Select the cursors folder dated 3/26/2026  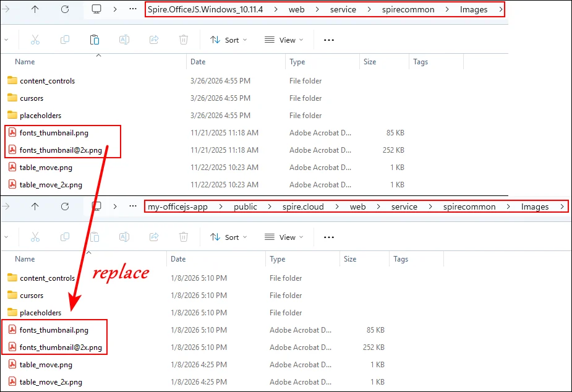pyautogui.click(x=32, y=98)
